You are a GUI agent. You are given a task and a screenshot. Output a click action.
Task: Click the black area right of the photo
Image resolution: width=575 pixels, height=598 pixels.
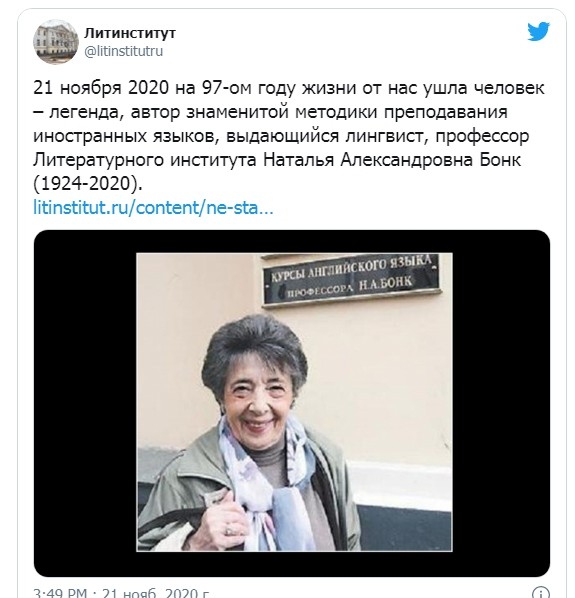click(x=501, y=402)
